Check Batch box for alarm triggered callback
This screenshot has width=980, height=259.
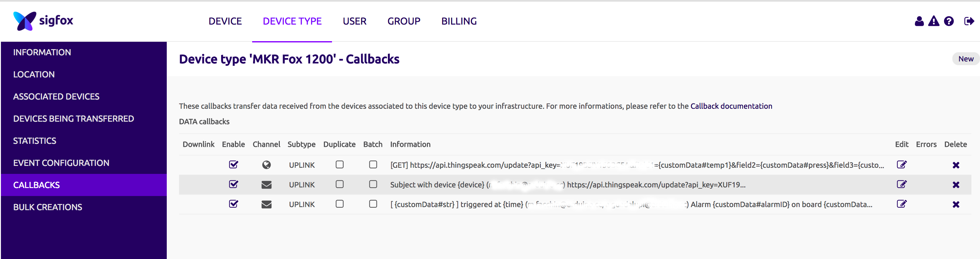tap(373, 204)
